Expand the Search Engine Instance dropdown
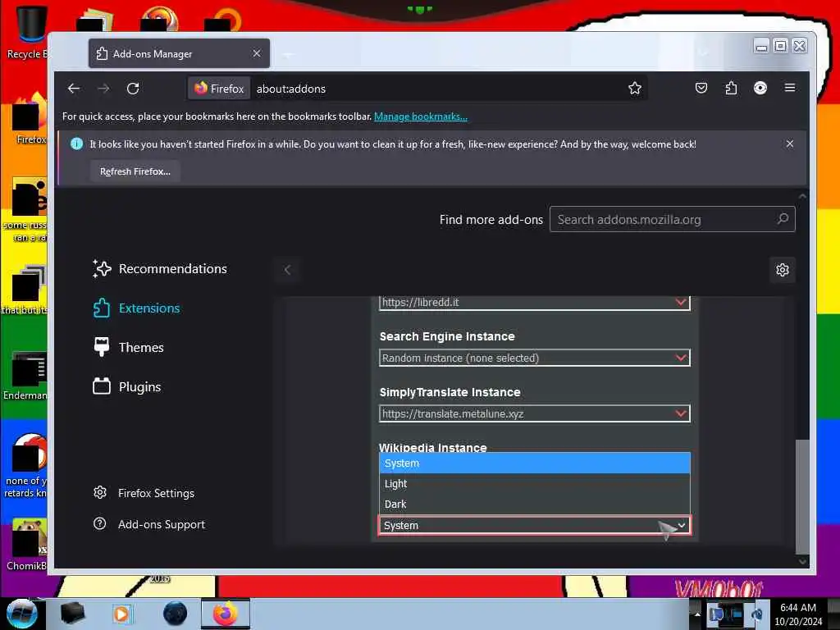Viewport: 840px width, 630px height. pyautogui.click(x=535, y=358)
